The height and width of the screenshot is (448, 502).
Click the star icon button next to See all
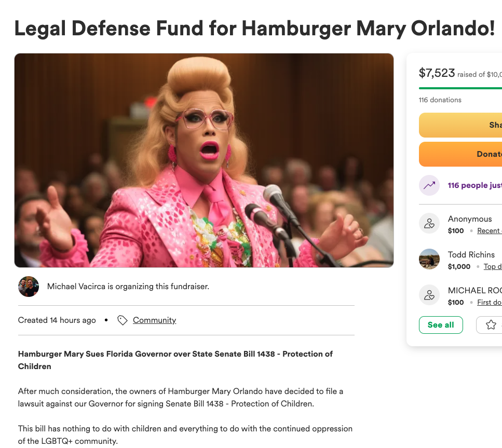click(490, 325)
